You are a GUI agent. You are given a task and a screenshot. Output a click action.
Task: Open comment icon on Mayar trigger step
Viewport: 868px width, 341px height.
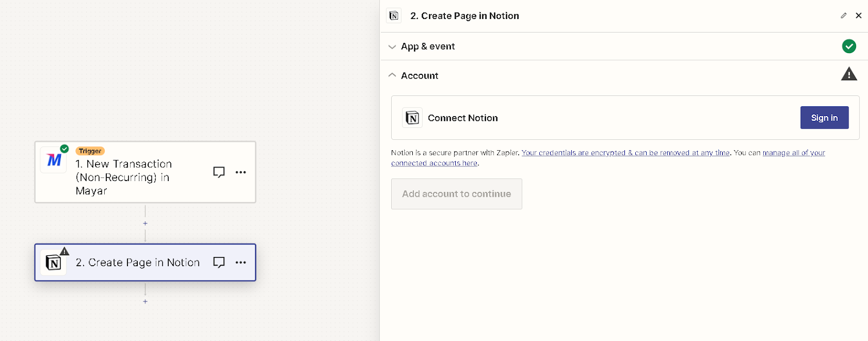(219, 172)
